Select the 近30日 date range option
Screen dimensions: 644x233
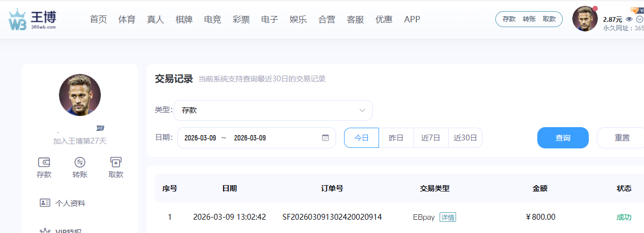465,138
